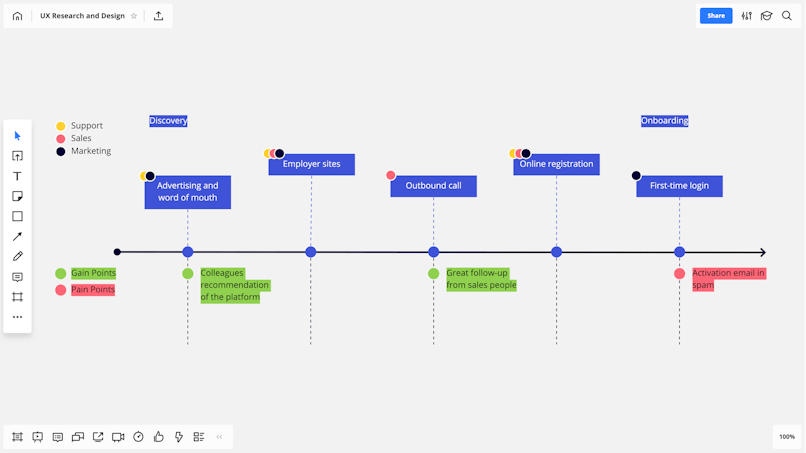
Task: Click the red Pain Points legend dot
Action: click(x=61, y=290)
